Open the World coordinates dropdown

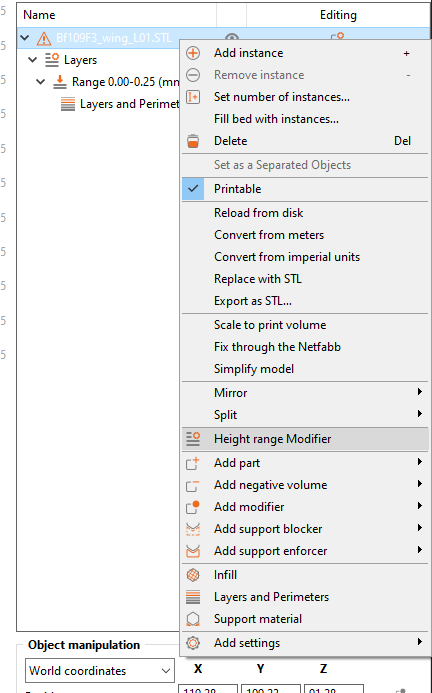pyautogui.click(x=100, y=670)
